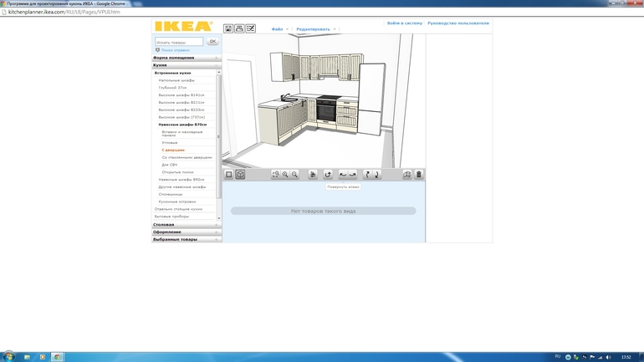Click 'Войти в систему' link
The image size is (644, 362).
405,23
